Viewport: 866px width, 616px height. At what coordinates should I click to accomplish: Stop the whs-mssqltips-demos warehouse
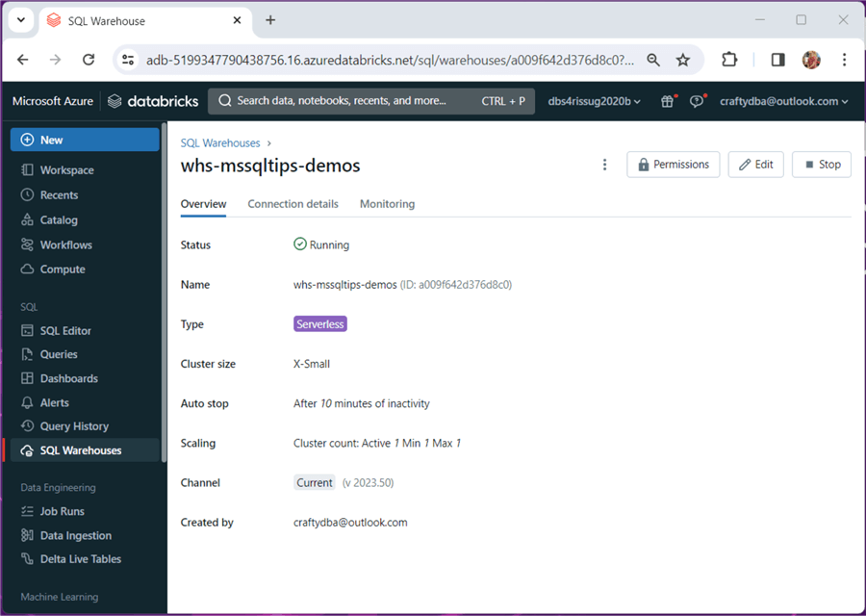pos(821,165)
